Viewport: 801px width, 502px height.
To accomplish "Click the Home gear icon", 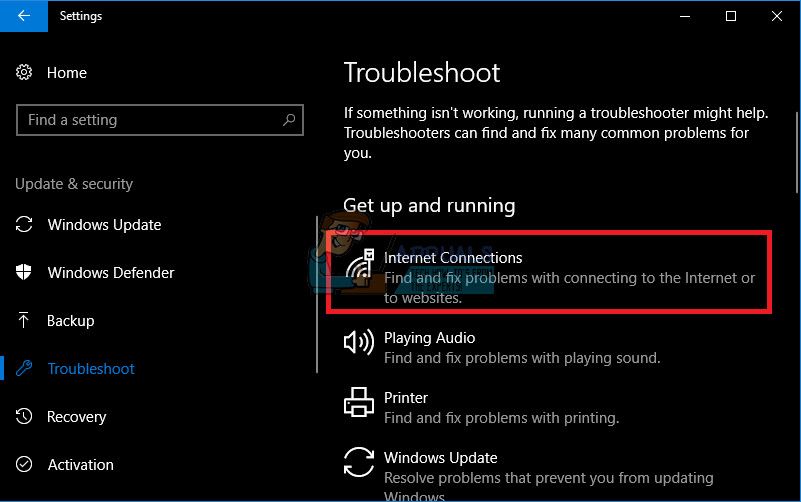I will 25,73.
